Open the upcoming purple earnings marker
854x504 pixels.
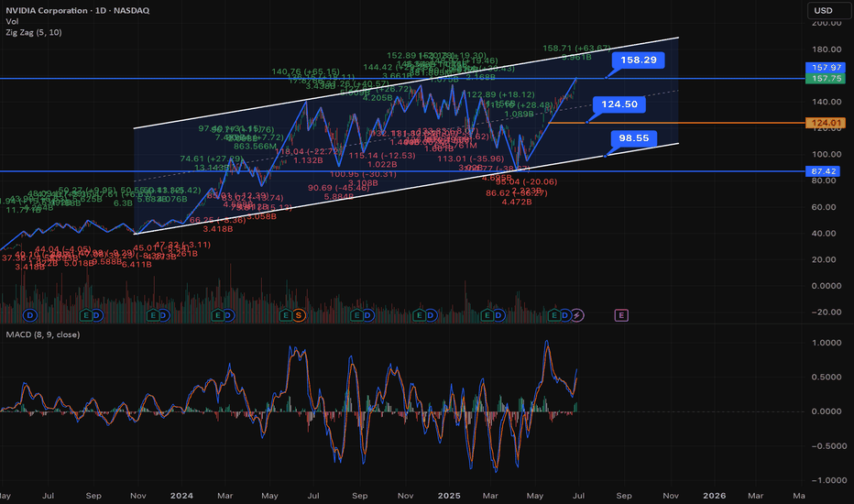[x=621, y=315]
